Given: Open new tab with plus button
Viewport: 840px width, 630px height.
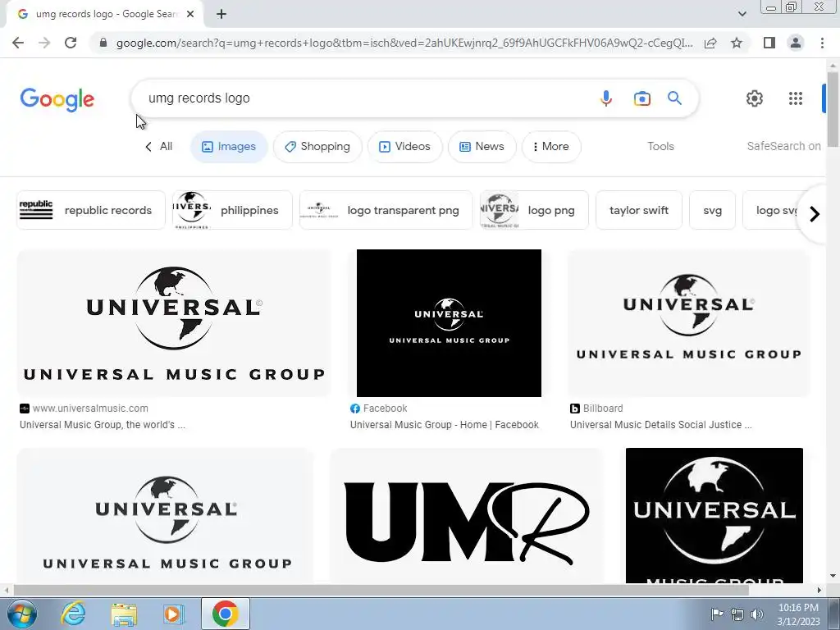Looking at the screenshot, I should coord(221,15).
